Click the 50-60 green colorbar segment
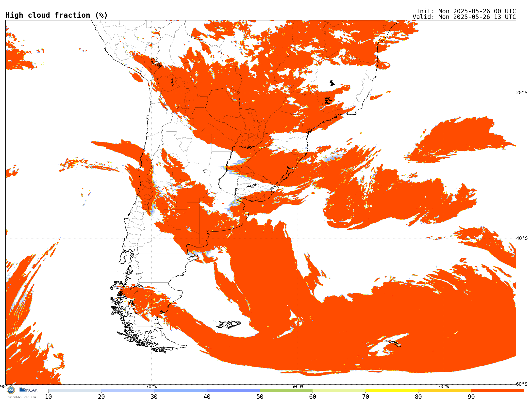 click(286, 391)
